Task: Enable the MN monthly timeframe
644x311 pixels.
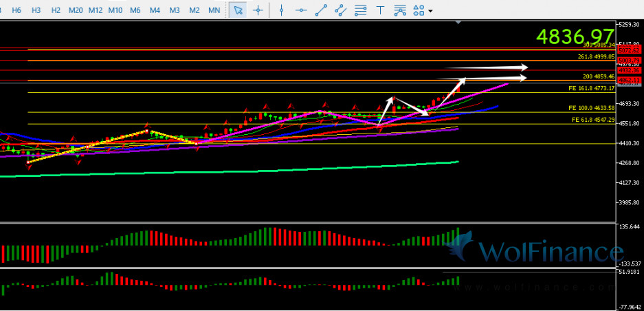Action: (214, 10)
